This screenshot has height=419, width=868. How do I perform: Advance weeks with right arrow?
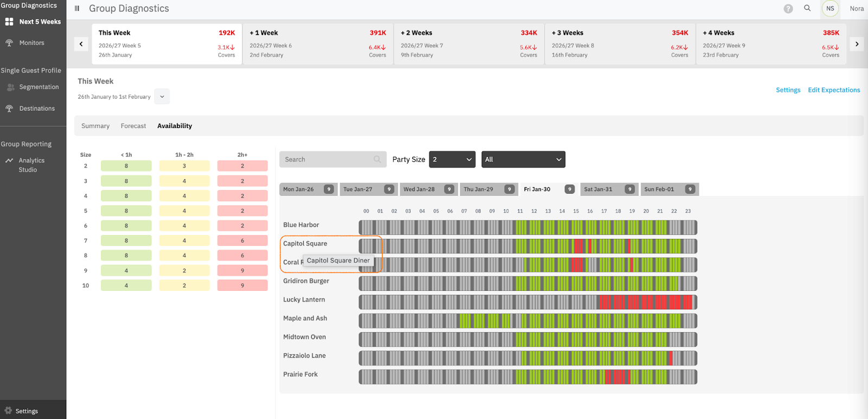coord(857,44)
